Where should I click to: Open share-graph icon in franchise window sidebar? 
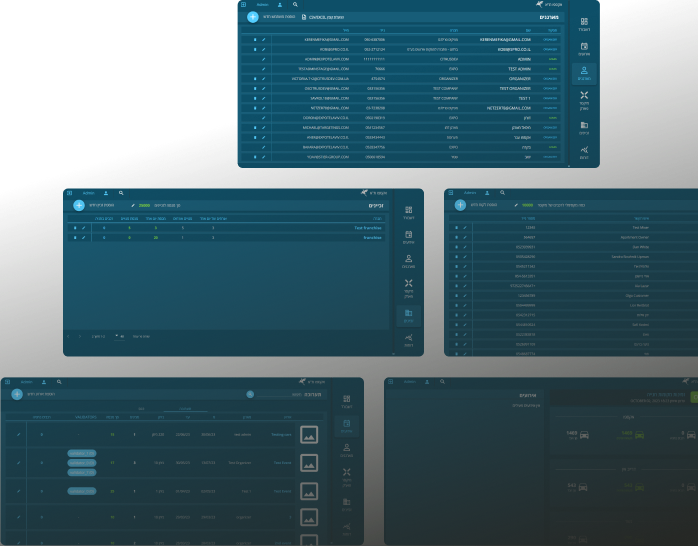pyautogui.click(x=408, y=338)
